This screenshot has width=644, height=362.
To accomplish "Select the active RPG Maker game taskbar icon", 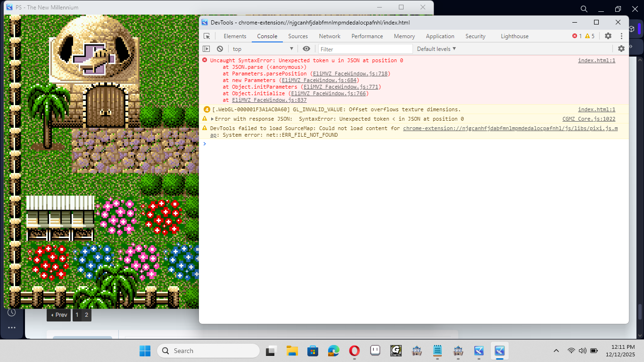I will click(500, 351).
